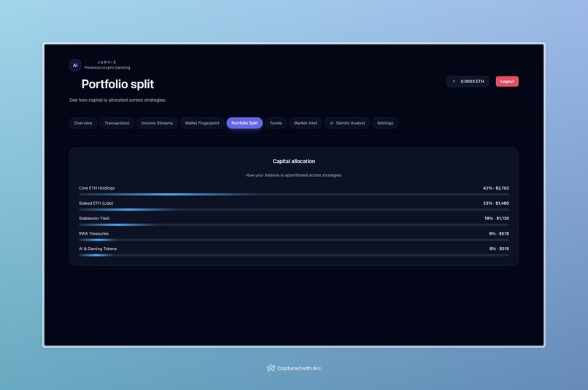Image resolution: width=588 pixels, height=390 pixels.
Task: Click the 23% · $1,480 value
Action: 496,203
